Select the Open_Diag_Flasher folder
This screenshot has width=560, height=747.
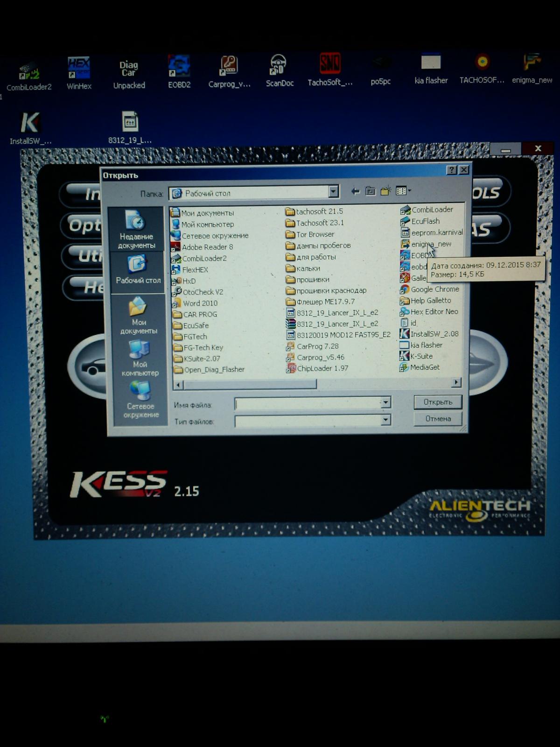(x=209, y=369)
